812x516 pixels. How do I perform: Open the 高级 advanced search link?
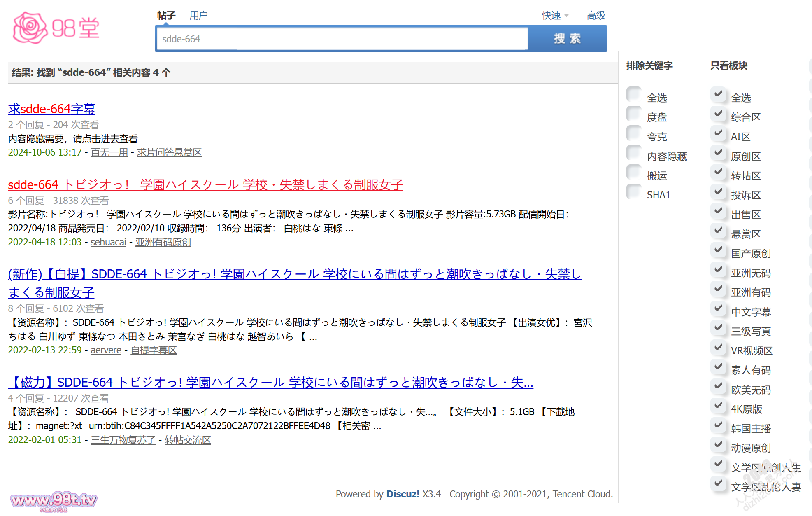pos(596,16)
